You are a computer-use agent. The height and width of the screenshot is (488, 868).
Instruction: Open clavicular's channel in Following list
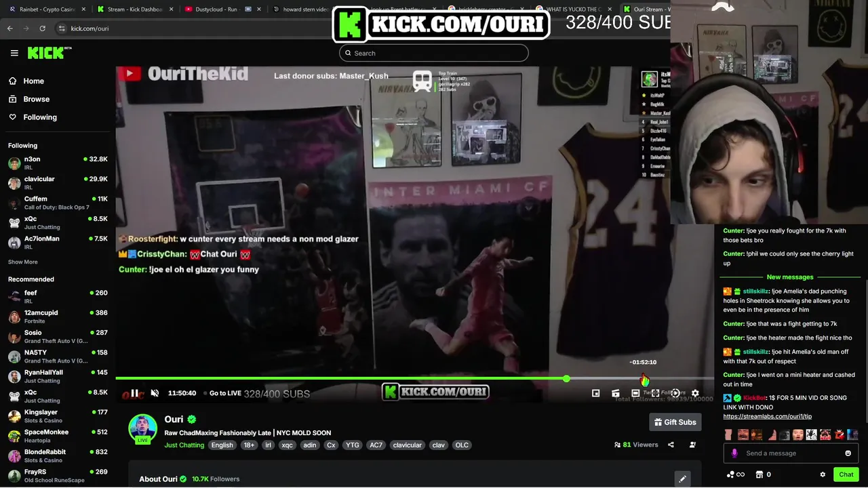coord(58,183)
